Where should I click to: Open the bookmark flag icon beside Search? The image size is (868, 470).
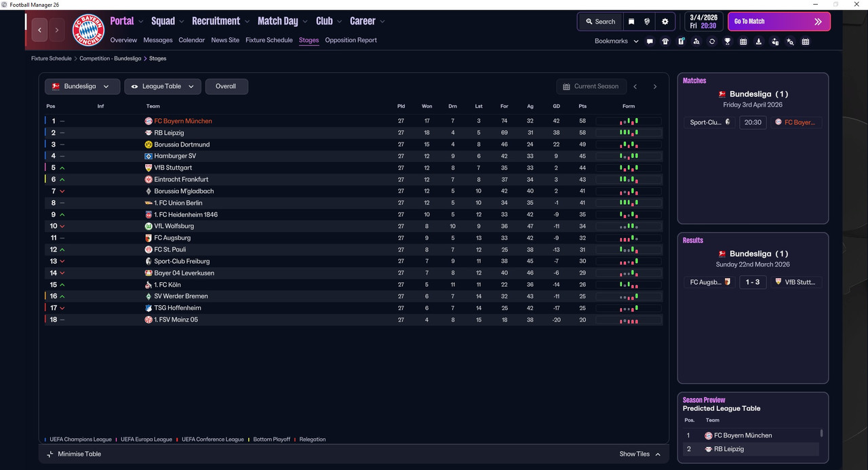[x=631, y=22]
